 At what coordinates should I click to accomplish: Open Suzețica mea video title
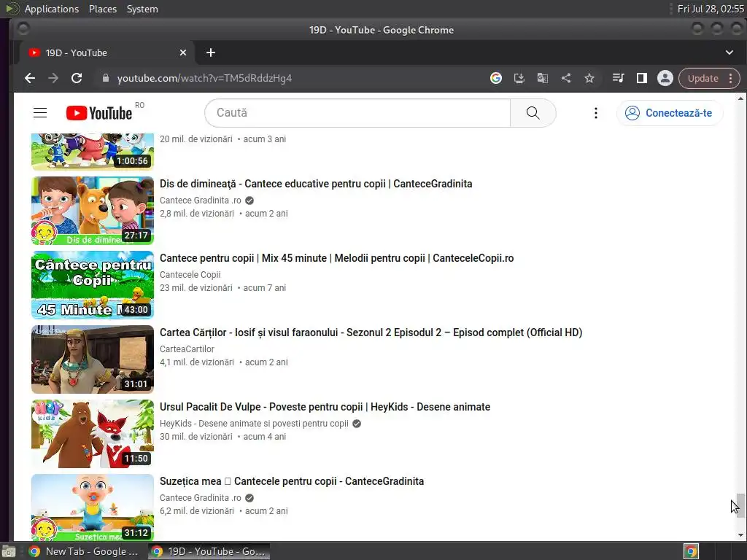pos(292,481)
